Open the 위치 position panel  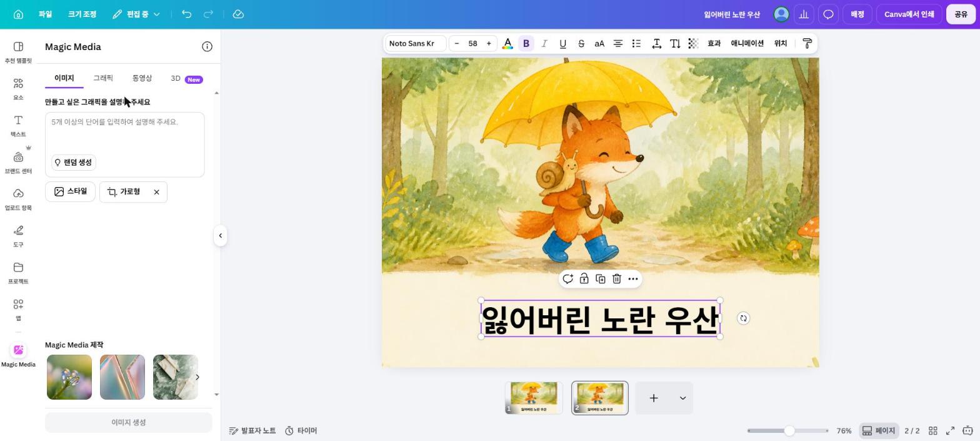[781, 43]
